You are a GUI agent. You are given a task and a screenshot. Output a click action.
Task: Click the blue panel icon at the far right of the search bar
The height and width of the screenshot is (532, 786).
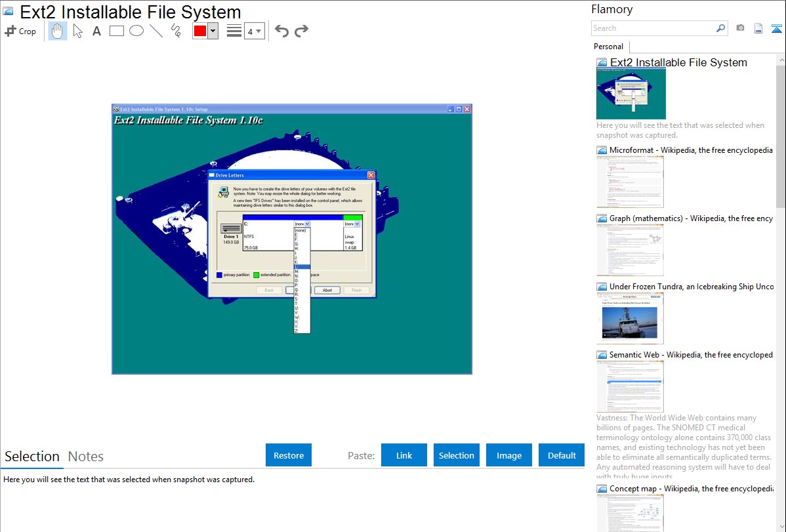776,28
